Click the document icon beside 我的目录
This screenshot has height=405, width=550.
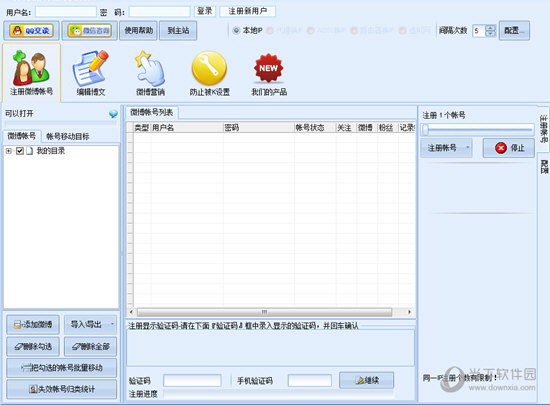(x=30, y=151)
